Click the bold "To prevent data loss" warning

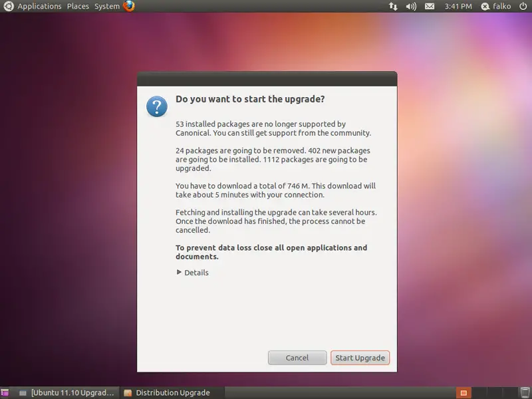click(271, 252)
